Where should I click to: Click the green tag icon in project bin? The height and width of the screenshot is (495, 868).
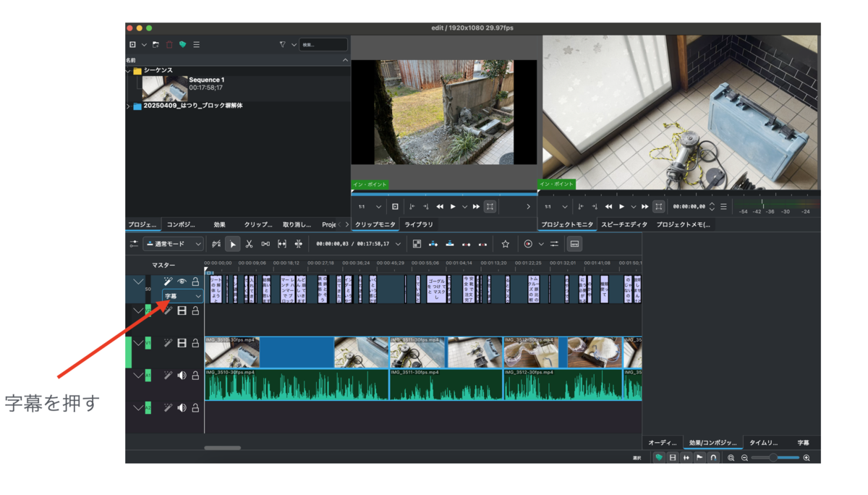point(183,45)
